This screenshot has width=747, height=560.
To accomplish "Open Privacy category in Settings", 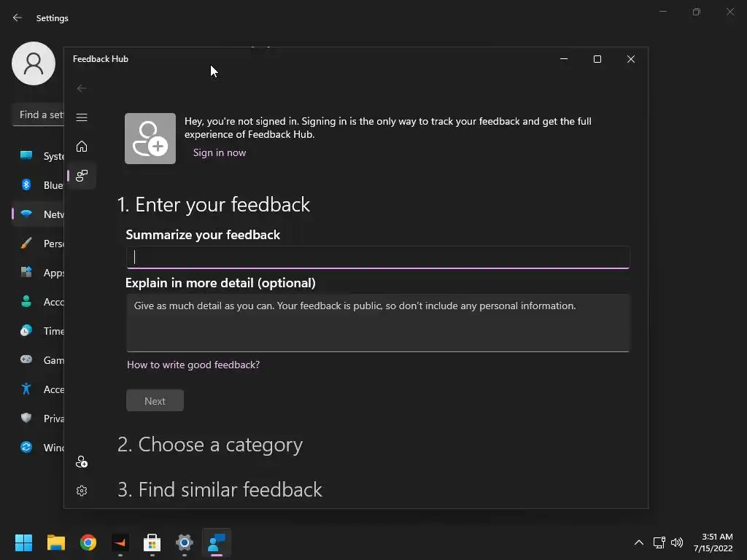I will [38, 419].
